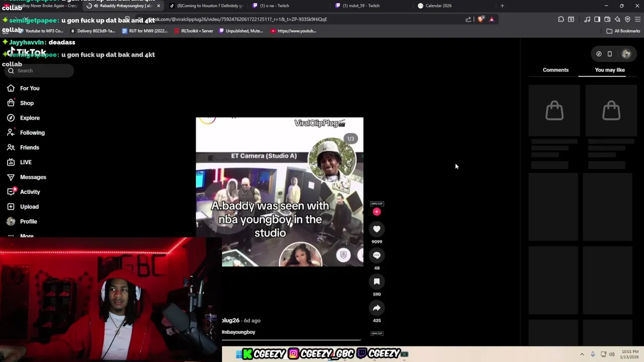Click the #nbayoungboy hashtag link
644x362 pixels.
click(238, 332)
